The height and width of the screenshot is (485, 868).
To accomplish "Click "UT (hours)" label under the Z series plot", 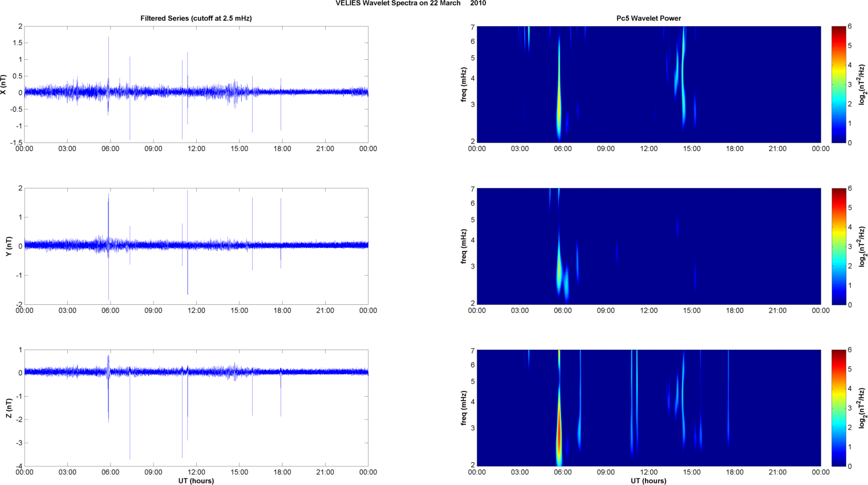I will point(196,481).
